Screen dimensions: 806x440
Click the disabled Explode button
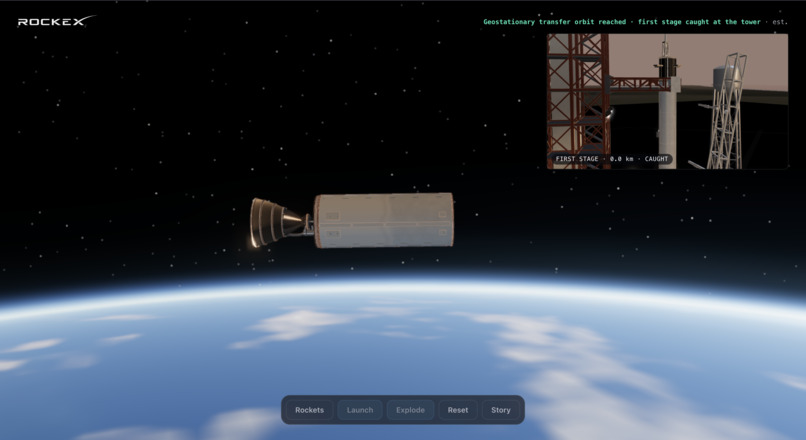[410, 410]
